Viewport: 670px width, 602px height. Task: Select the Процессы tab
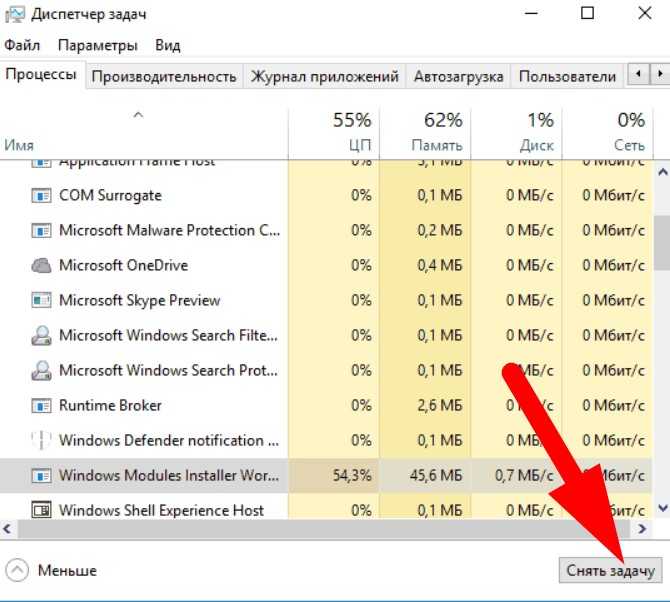[41, 75]
